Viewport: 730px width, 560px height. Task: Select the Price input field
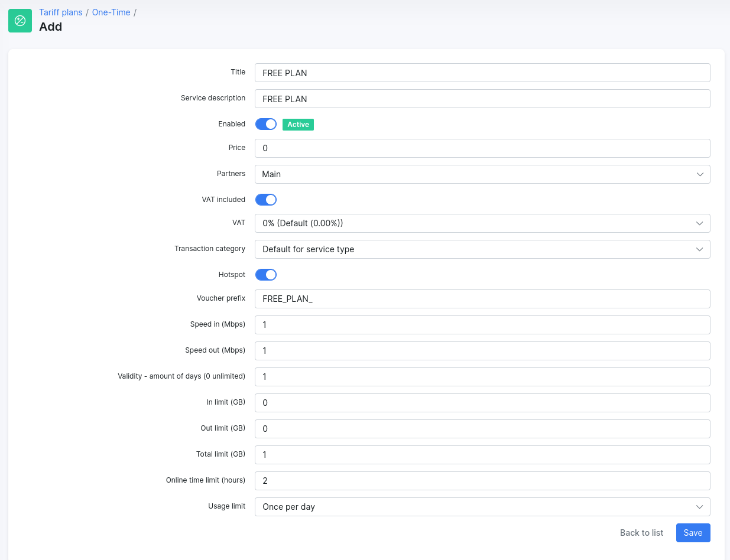point(482,148)
